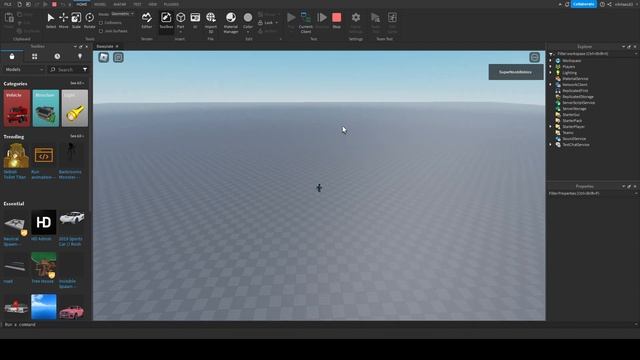This screenshot has height=360, width=640.
Task: Open the Toolbox Creations tab
Action: tap(80, 56)
